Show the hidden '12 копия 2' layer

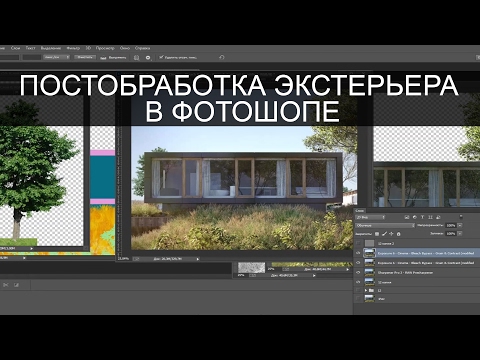pyautogui.click(x=358, y=243)
